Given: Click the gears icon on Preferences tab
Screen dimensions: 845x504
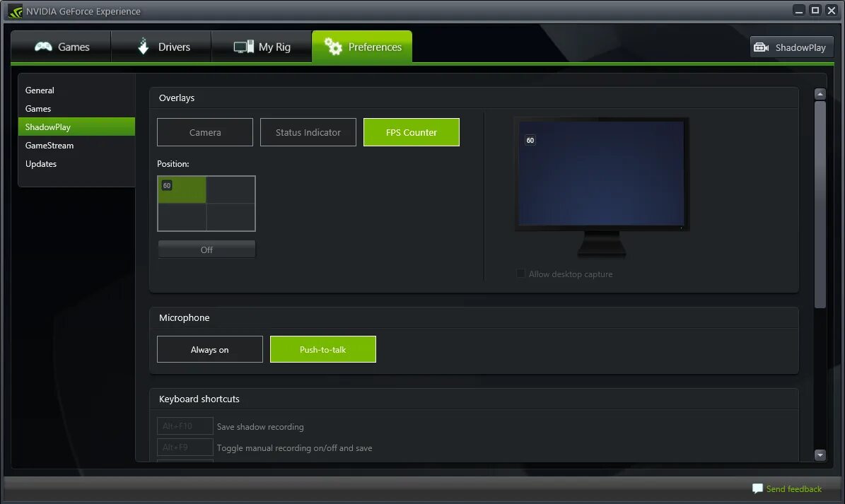Looking at the screenshot, I should point(333,47).
